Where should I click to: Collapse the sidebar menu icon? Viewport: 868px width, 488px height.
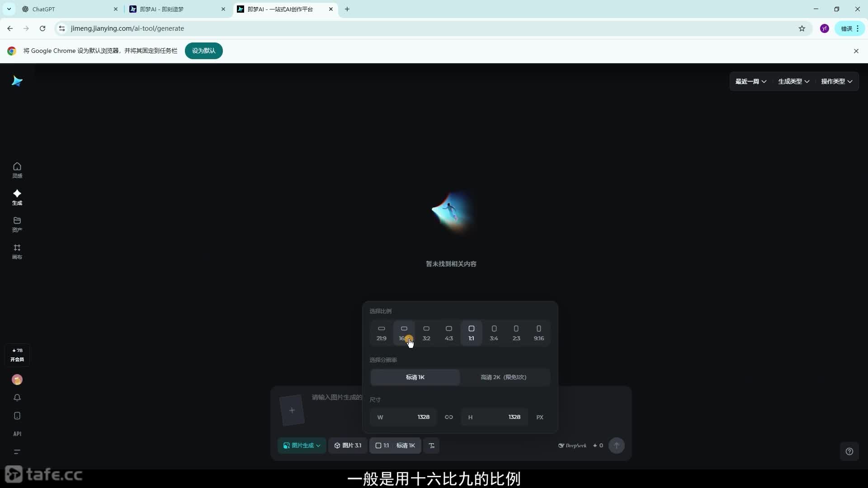[x=17, y=452]
